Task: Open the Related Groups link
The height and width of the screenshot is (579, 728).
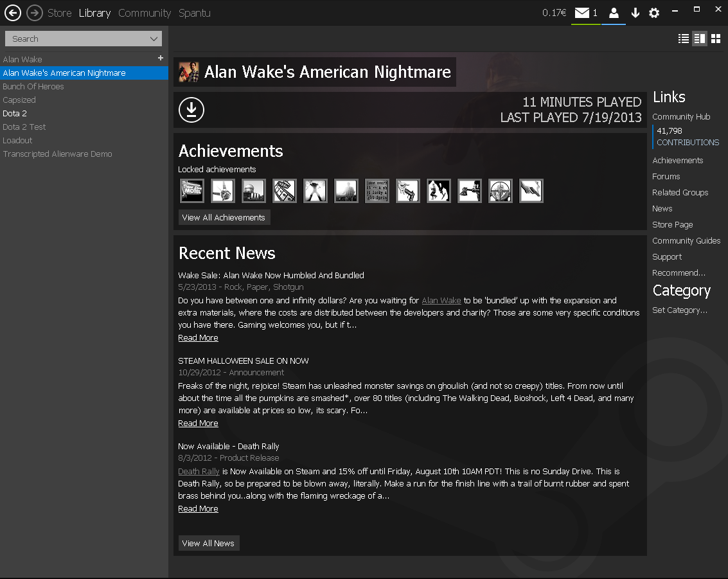Action: (680, 192)
